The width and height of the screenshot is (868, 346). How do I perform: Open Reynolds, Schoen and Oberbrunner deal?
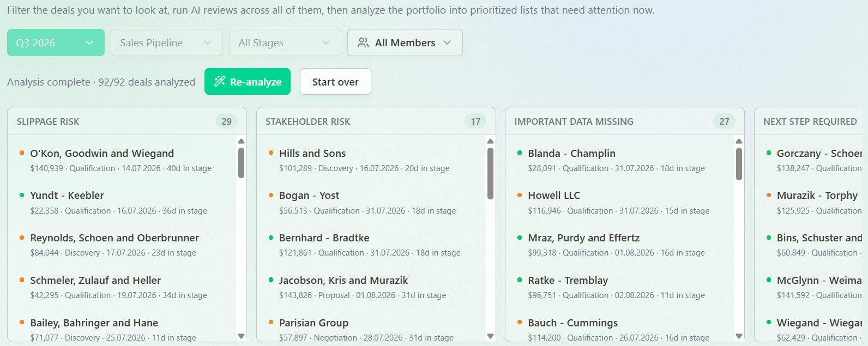click(x=114, y=238)
